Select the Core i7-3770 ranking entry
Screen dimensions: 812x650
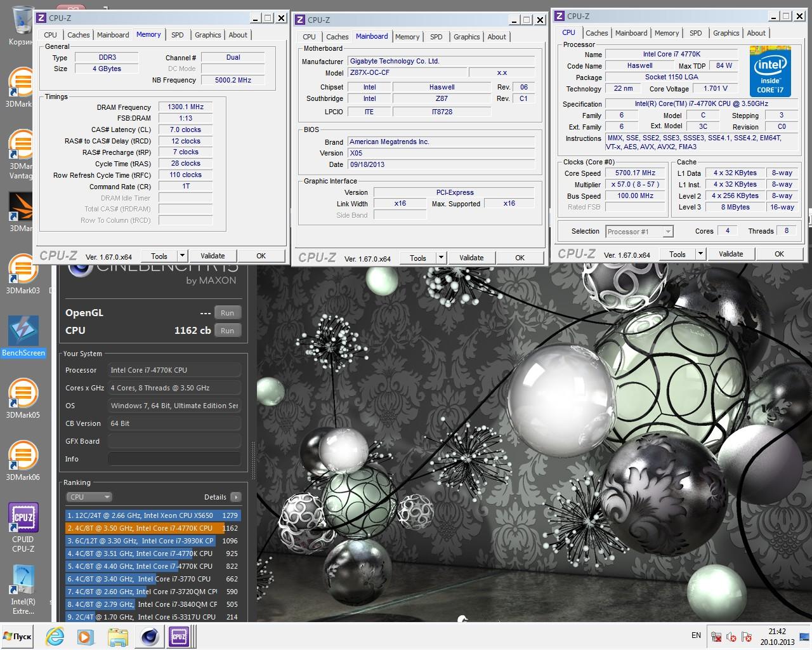[x=152, y=579]
